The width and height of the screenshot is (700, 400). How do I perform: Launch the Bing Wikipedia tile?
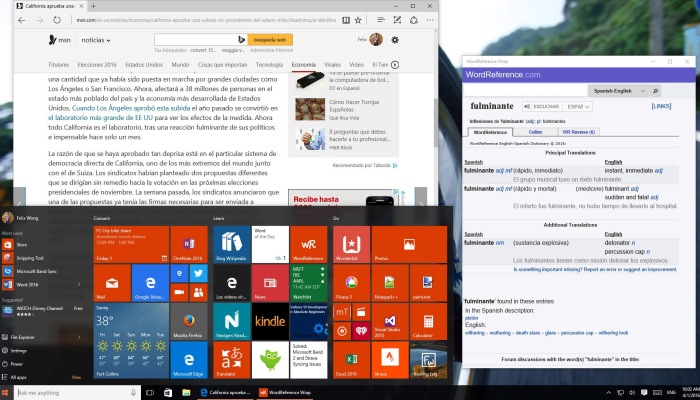[x=232, y=244]
